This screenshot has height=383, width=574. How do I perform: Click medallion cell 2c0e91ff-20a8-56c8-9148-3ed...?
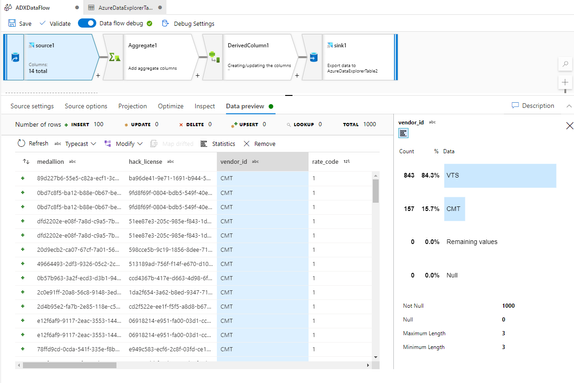pos(78,292)
